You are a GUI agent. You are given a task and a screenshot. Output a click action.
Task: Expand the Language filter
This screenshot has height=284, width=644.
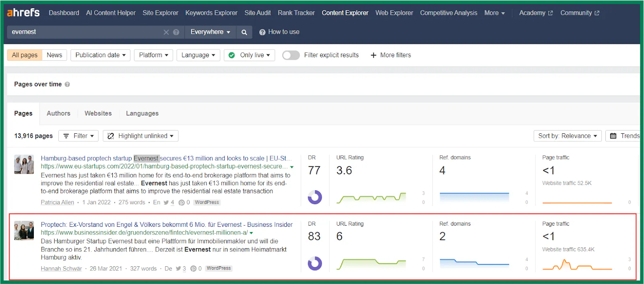(198, 55)
